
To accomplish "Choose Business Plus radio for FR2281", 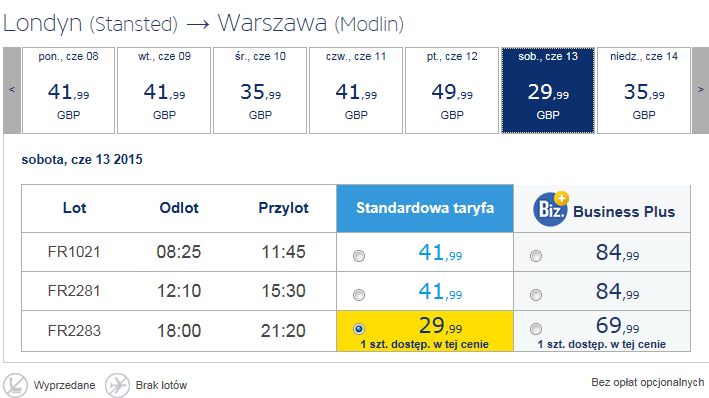I will pos(536,295).
